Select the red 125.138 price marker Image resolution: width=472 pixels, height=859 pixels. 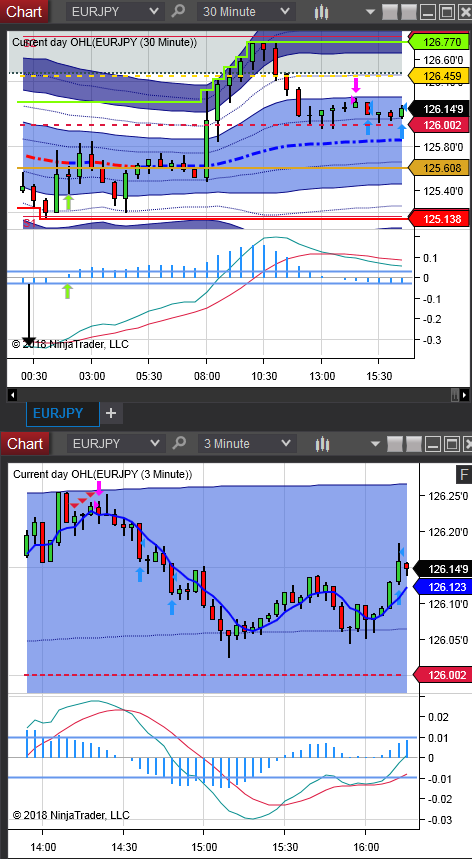point(438,219)
